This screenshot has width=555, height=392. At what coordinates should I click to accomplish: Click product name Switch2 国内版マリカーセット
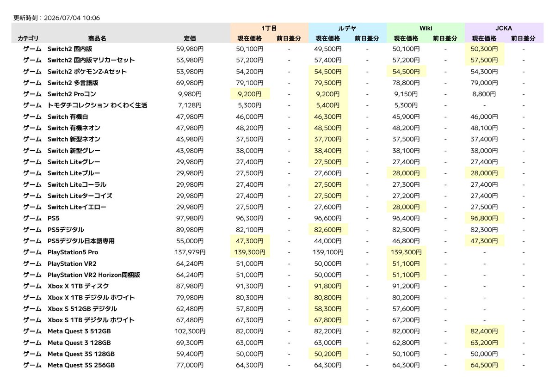pos(91,60)
